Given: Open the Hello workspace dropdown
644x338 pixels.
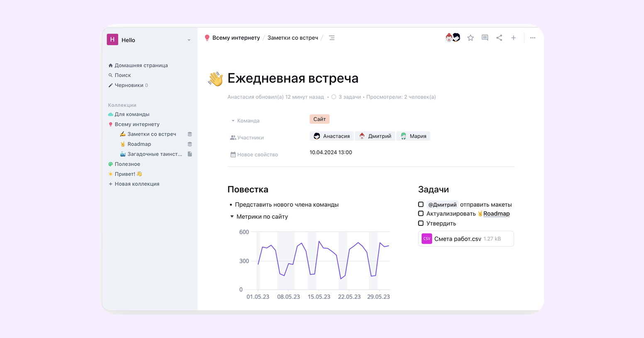Looking at the screenshot, I should [189, 40].
